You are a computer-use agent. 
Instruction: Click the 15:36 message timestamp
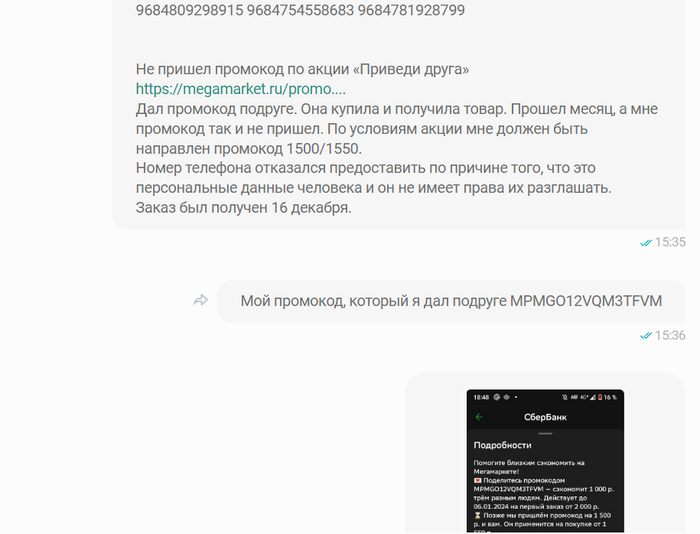point(670,335)
